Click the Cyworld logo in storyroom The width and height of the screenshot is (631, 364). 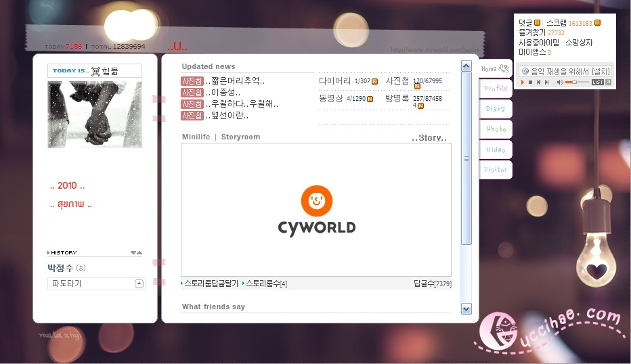point(316,211)
